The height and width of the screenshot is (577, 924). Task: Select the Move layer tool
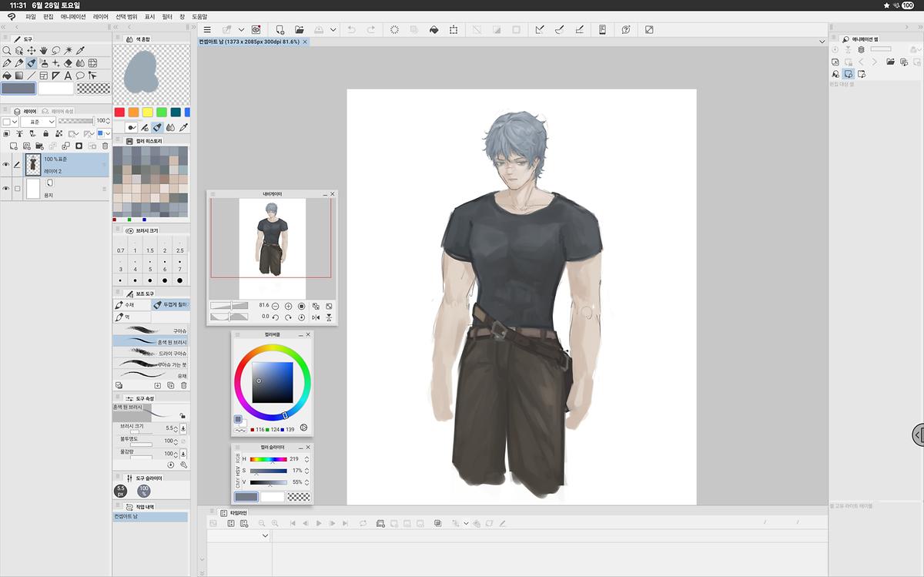pyautogui.click(x=32, y=51)
